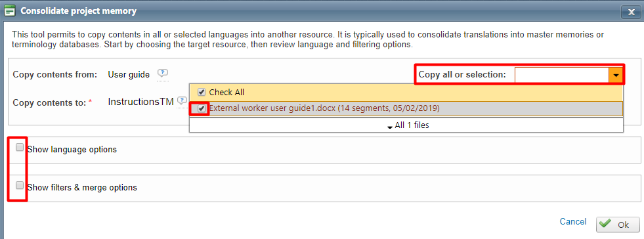The height and width of the screenshot is (239, 644).
Task: Confirm with the Ok button
Action: (618, 224)
